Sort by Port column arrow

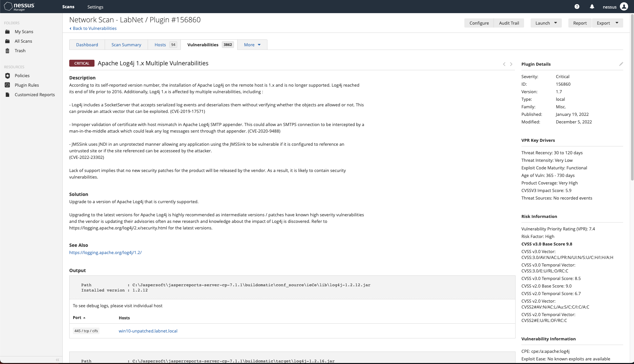tap(84, 318)
